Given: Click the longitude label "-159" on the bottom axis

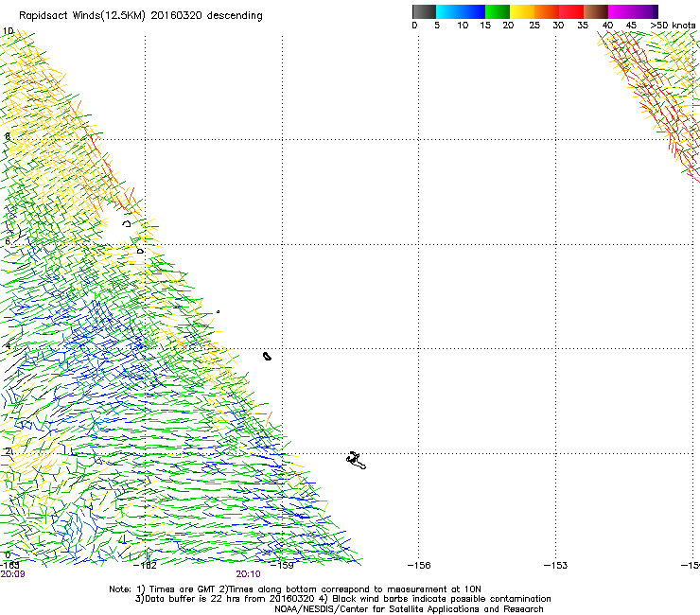Looking at the screenshot, I should coord(283,566).
